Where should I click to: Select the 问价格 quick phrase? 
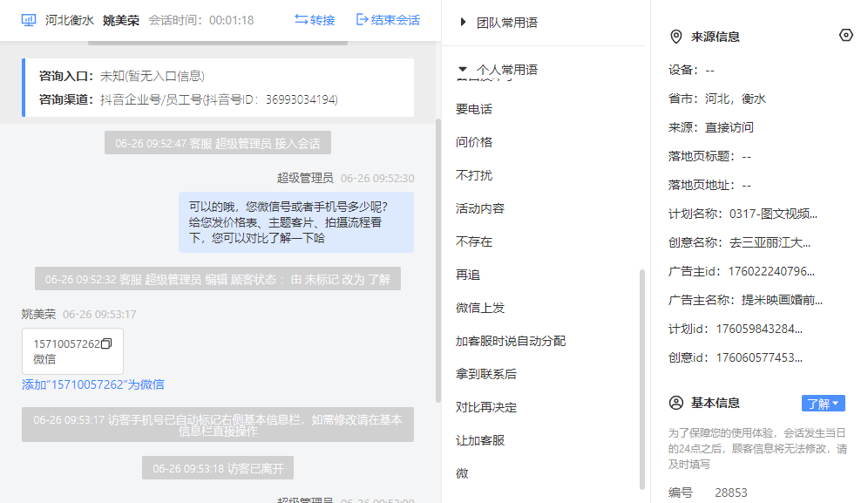click(x=474, y=142)
